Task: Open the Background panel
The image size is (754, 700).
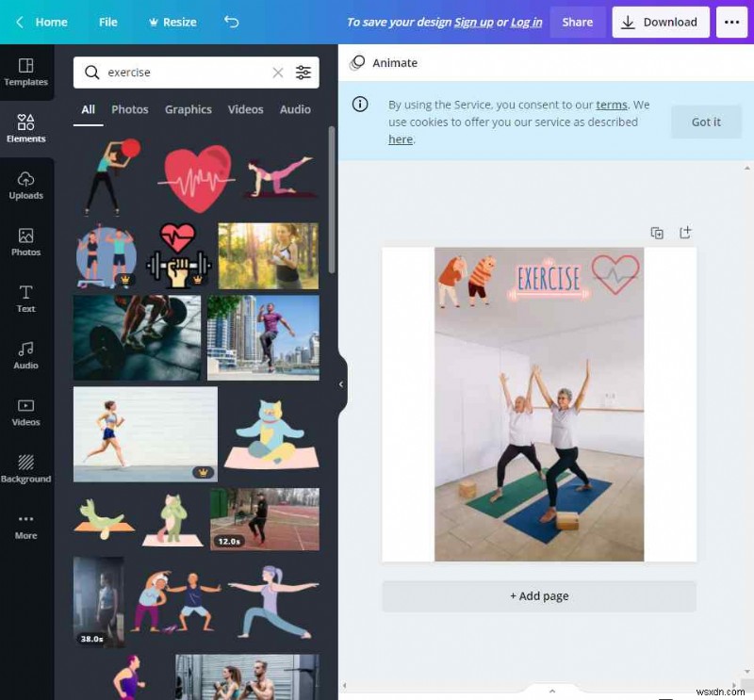Action: (x=26, y=468)
